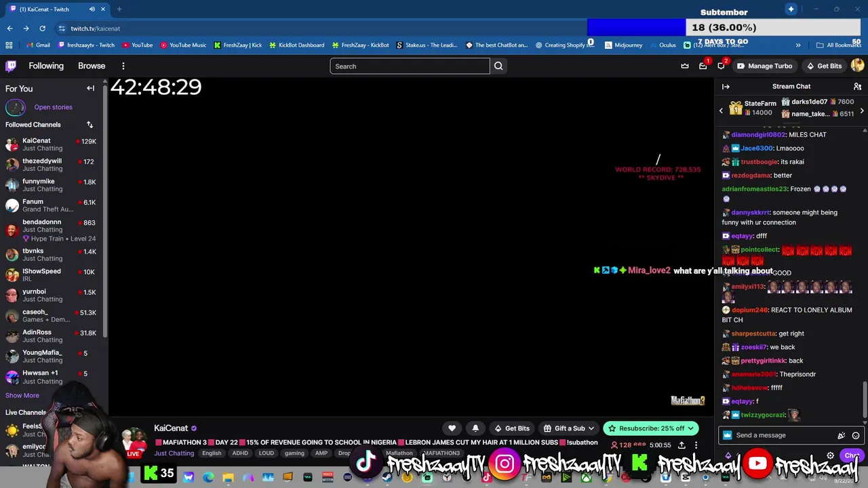Expand the Resubscribe 25% off dropdown

coord(690,428)
